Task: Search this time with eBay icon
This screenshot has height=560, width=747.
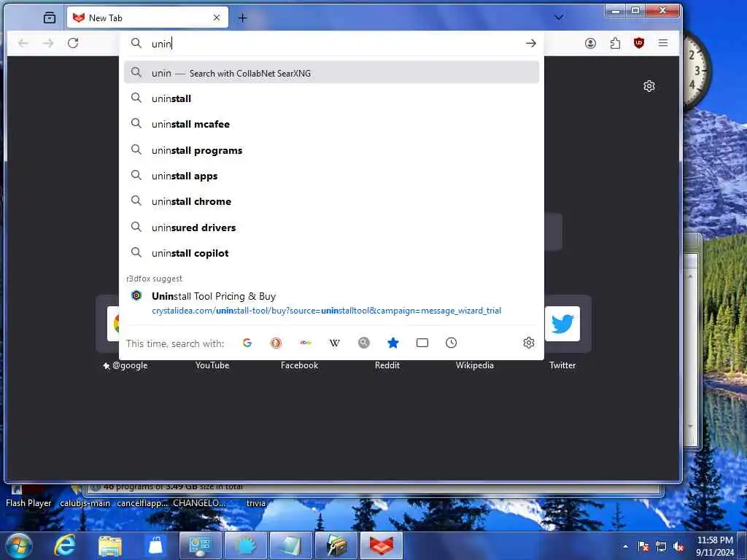Action: [306, 343]
